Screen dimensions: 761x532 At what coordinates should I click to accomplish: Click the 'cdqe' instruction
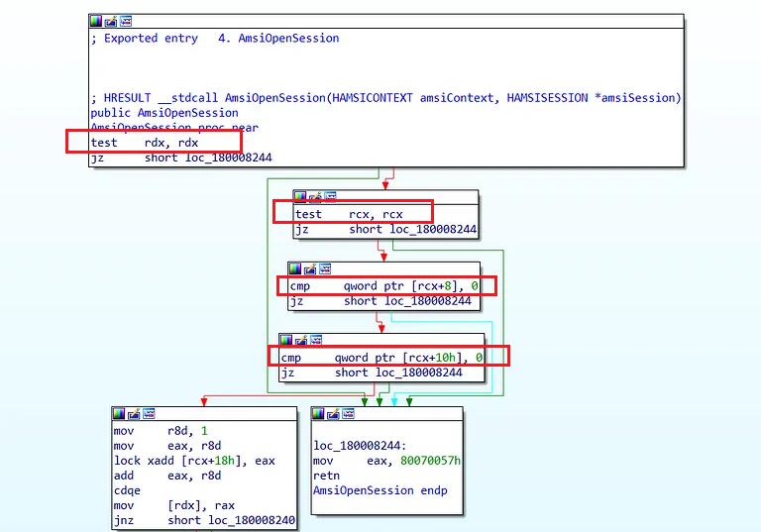coord(127,490)
